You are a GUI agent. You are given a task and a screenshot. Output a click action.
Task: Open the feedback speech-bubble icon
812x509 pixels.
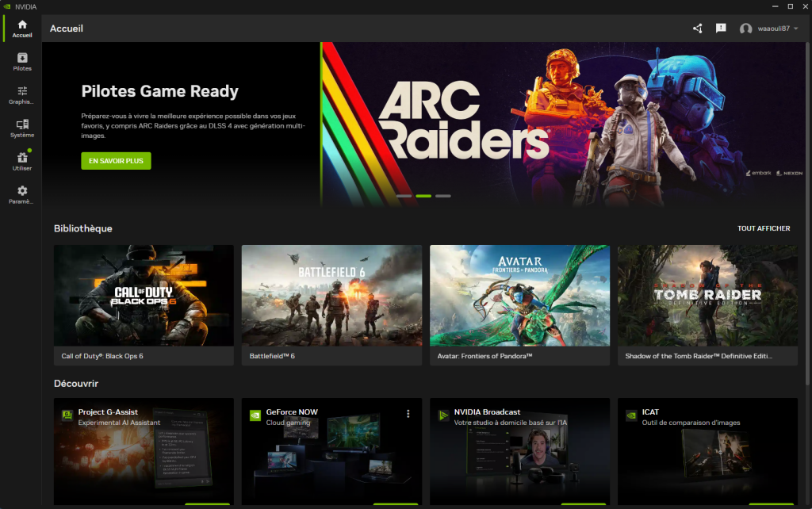(720, 28)
